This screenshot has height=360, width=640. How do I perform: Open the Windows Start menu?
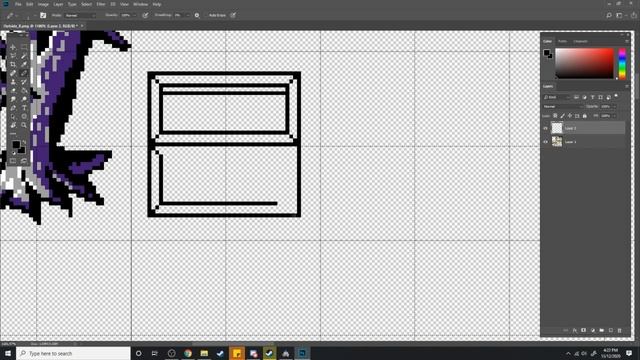click(x=8, y=353)
